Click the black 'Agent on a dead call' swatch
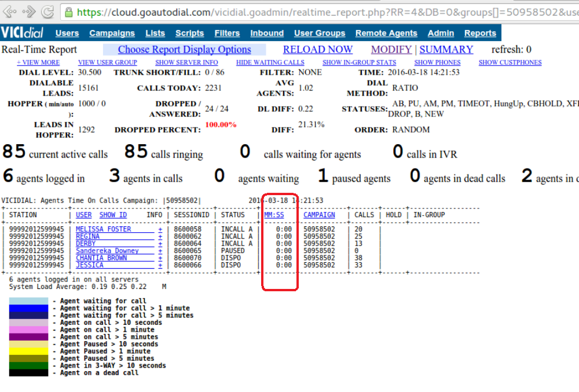Screen dimensions: 579x392 tap(28, 373)
